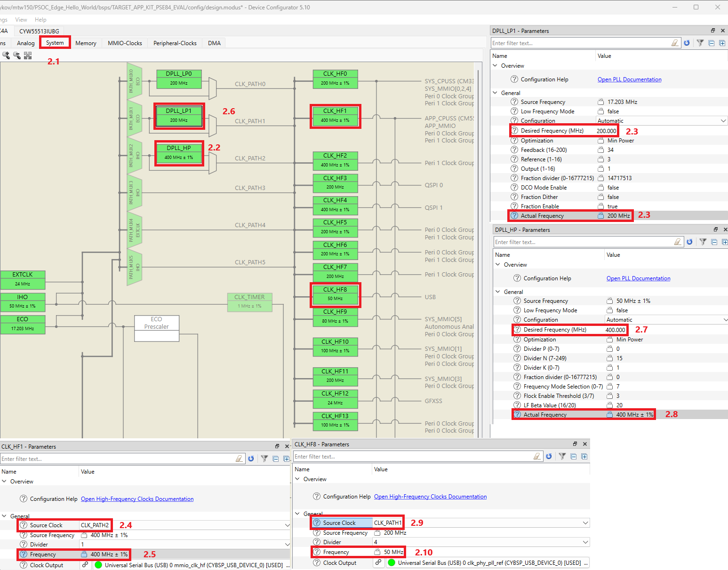Image resolution: width=728 pixels, height=570 pixels.
Task: Expand all groups in CLK_HF8 Parameters panel
Action: pyautogui.click(x=584, y=457)
